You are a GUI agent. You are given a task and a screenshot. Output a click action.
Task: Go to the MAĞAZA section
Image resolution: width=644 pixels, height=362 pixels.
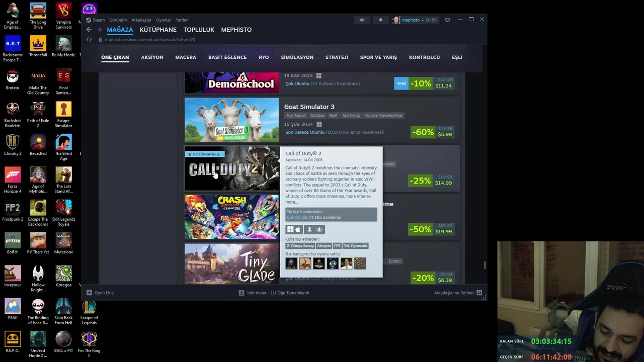coord(120,30)
